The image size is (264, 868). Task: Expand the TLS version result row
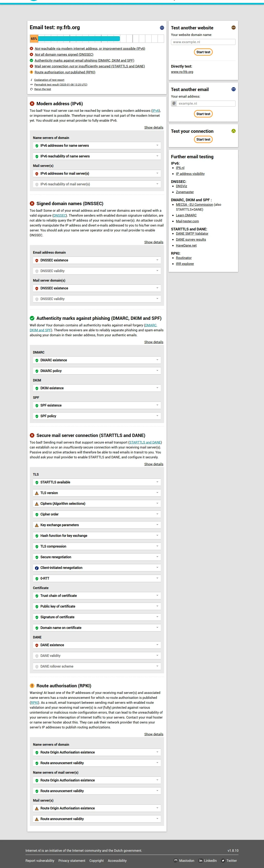click(97, 493)
